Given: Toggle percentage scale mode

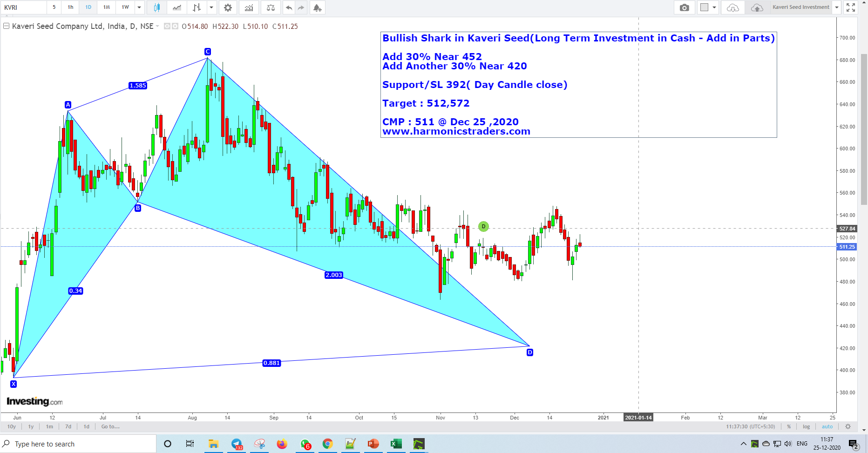Looking at the screenshot, I should 789,426.
